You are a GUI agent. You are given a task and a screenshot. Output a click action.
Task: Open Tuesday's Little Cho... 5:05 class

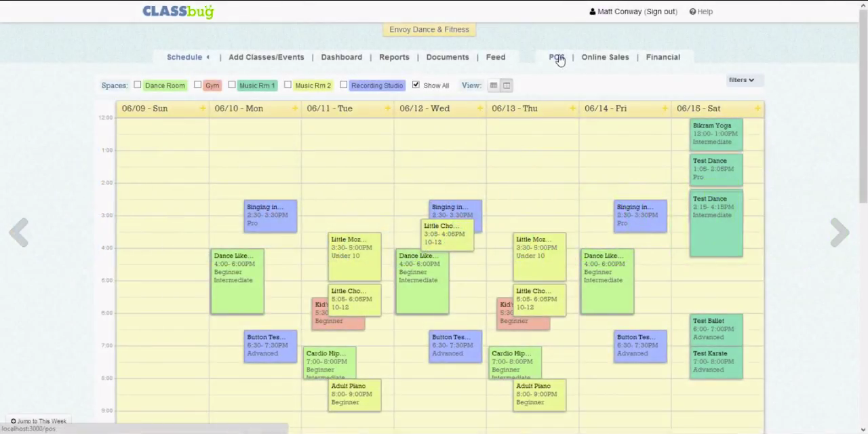coord(355,300)
